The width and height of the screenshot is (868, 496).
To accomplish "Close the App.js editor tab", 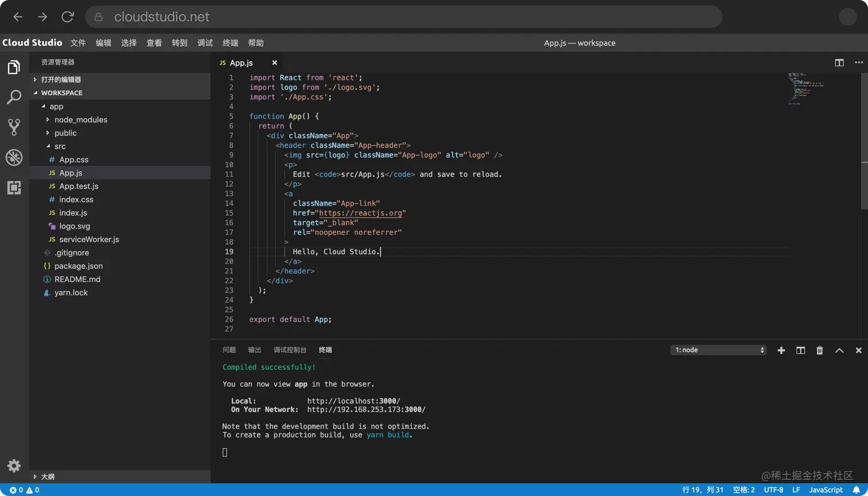I will (x=274, y=63).
